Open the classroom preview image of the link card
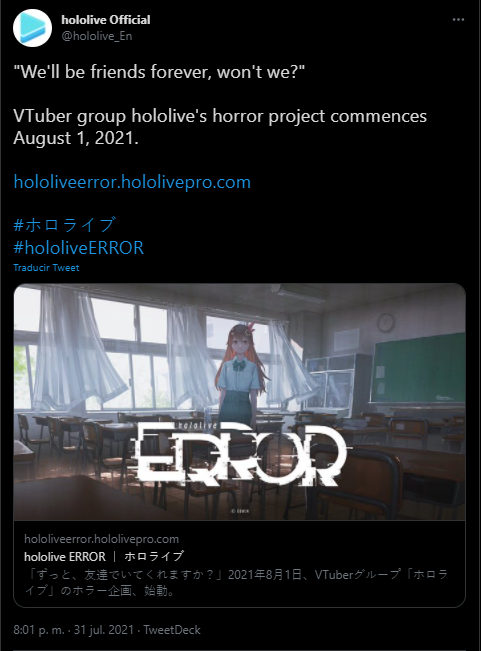Viewport: 481px width, 651px height. [239, 401]
